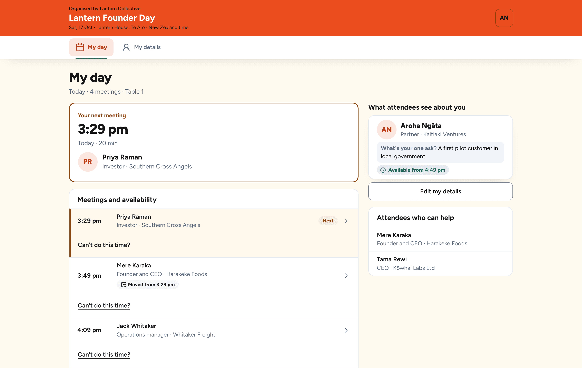
Task: Click the Lantern Founder Day title
Action: (x=112, y=18)
